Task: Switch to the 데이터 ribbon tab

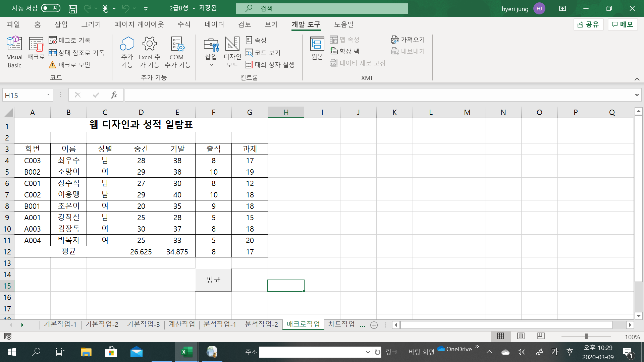Action: [x=214, y=24]
